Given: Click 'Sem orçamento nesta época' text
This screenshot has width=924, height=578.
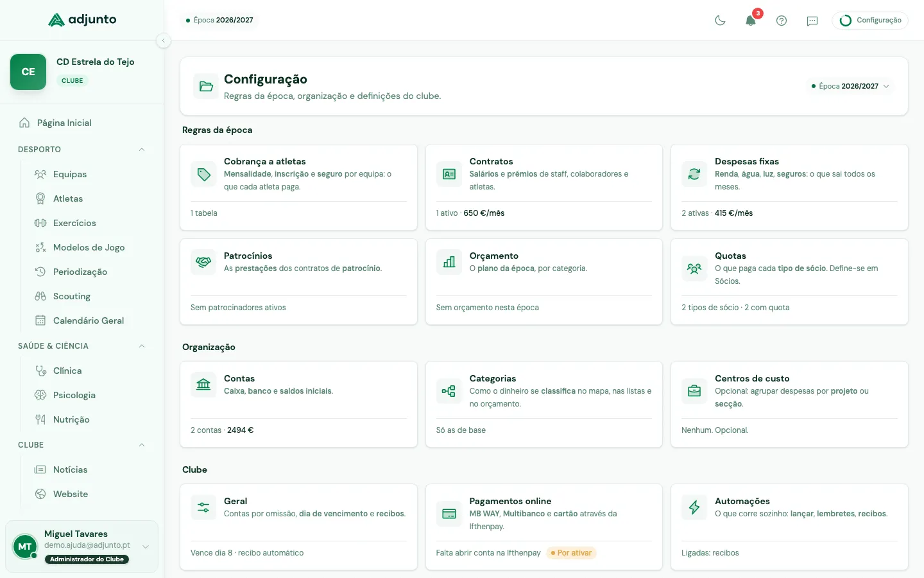Looking at the screenshot, I should pyautogui.click(x=488, y=308).
